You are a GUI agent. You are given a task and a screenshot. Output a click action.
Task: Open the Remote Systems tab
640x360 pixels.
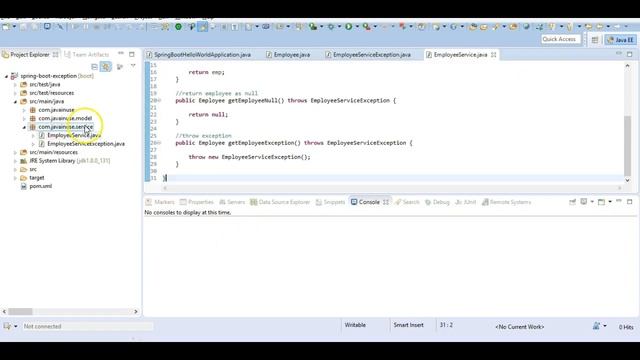506,202
